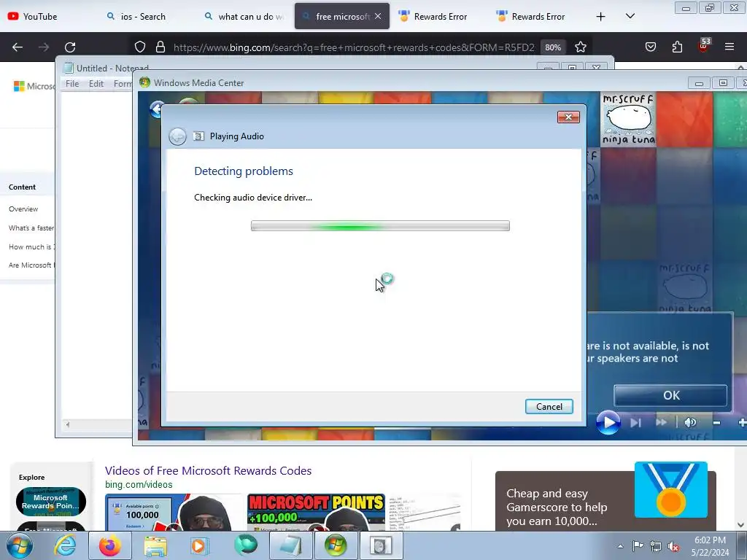The width and height of the screenshot is (747, 560).
Task: Cancel the Playing Audio troubleshooter
Action: 549,406
